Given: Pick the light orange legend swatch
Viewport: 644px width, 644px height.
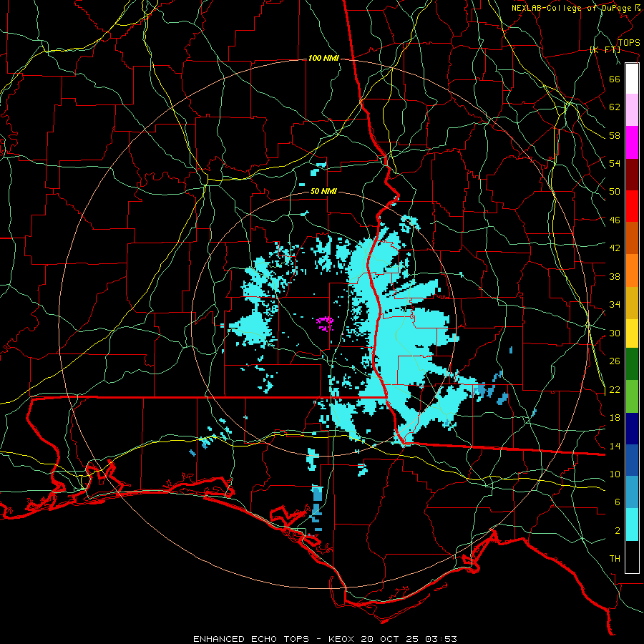Looking at the screenshot, I should tap(632, 270).
